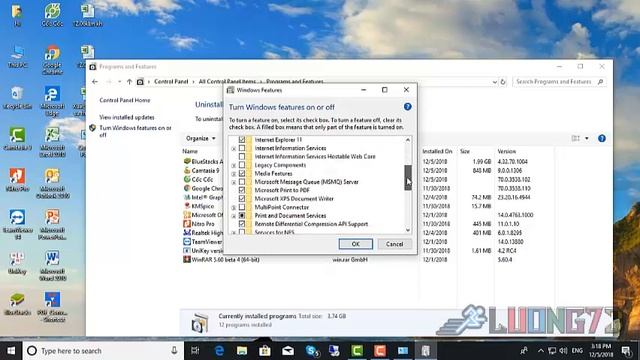Click the green Camtasia icon on taskbar
The height and width of the screenshot is (360, 640).
[x=357, y=351]
